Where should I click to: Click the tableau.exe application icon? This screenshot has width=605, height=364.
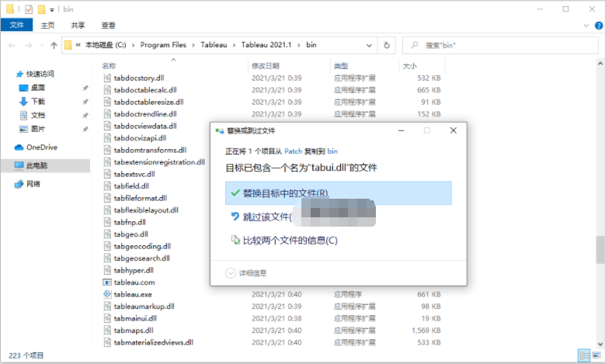pos(107,294)
